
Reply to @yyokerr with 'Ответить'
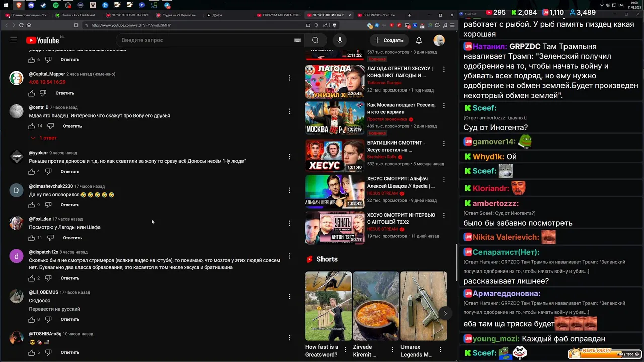tap(70, 171)
